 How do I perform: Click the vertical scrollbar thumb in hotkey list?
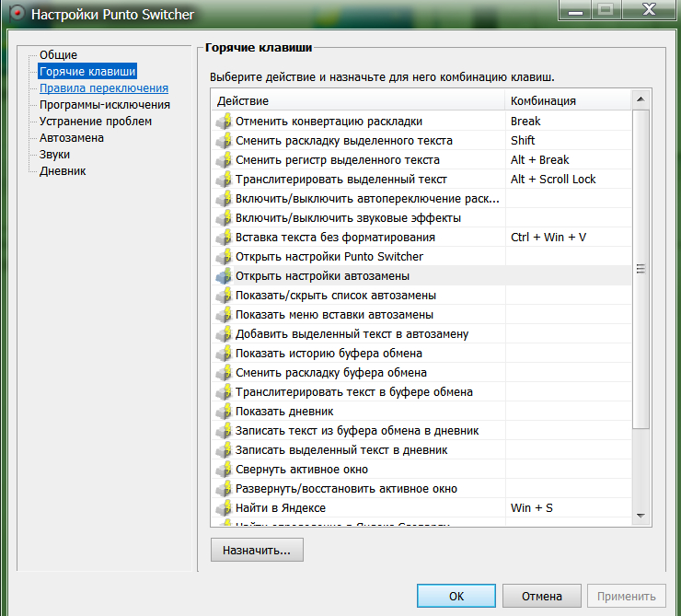tap(641, 269)
